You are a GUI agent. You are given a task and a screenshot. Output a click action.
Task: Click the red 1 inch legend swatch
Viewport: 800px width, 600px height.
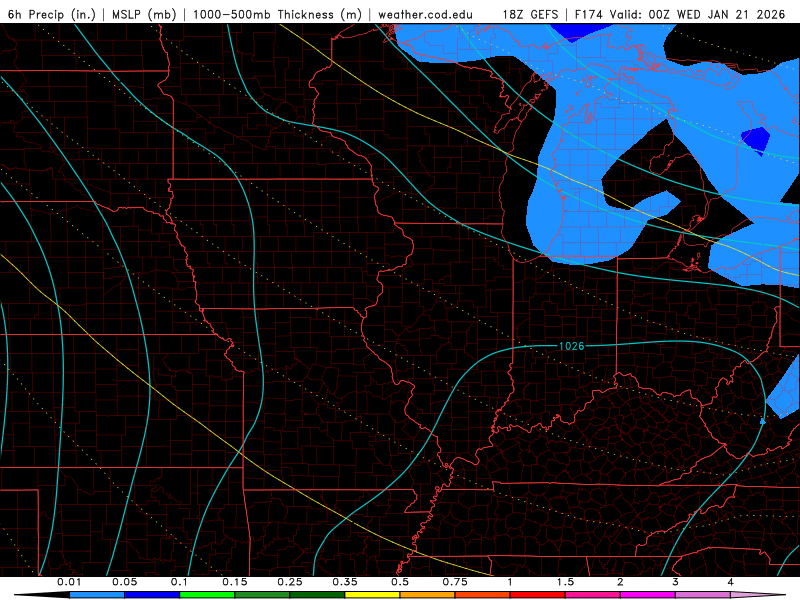tap(538, 595)
